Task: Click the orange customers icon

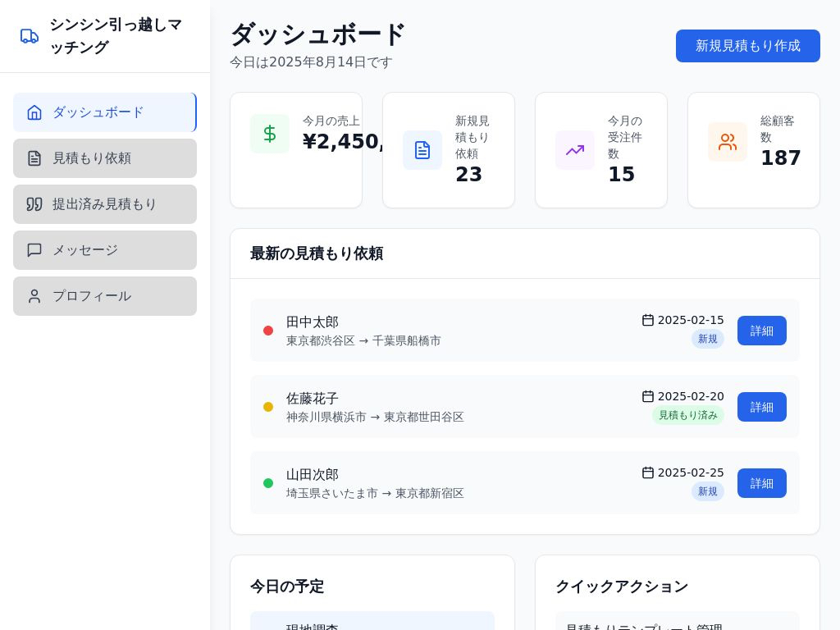Action: pos(728,142)
